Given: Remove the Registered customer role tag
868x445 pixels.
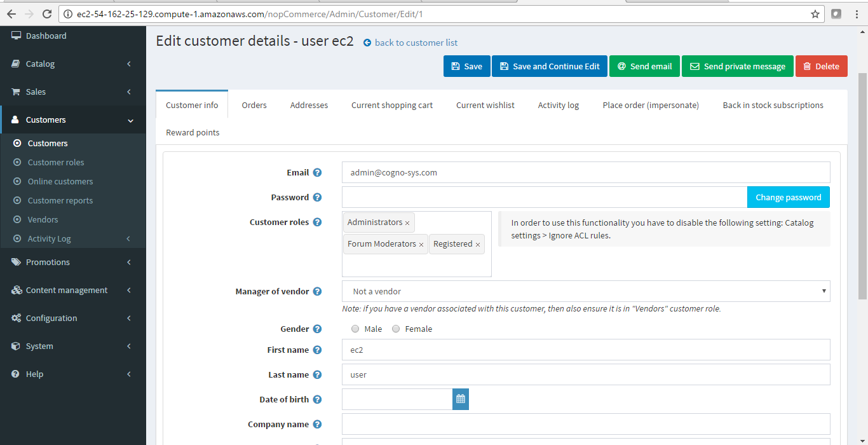Looking at the screenshot, I should point(477,244).
